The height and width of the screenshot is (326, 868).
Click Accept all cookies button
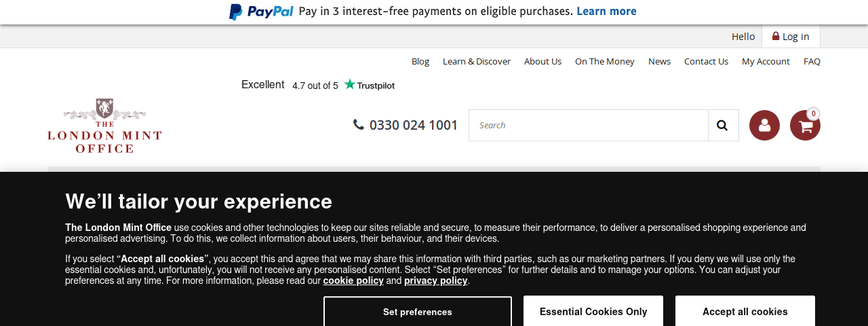(x=745, y=312)
